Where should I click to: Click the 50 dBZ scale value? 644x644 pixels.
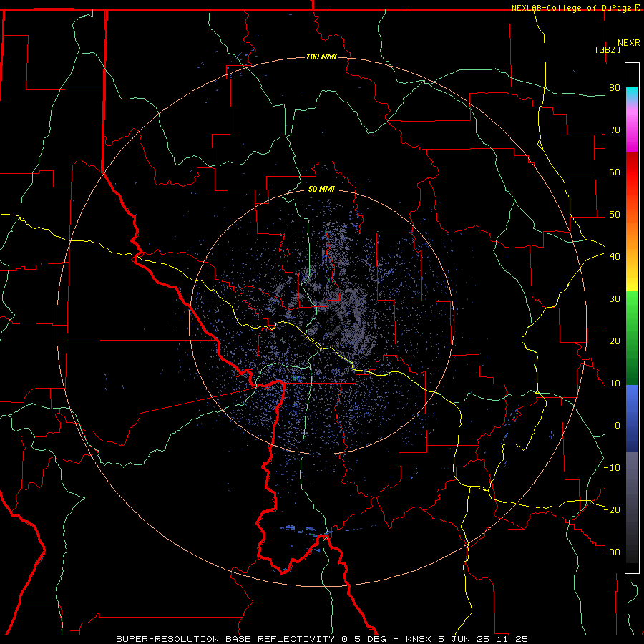tap(615, 215)
